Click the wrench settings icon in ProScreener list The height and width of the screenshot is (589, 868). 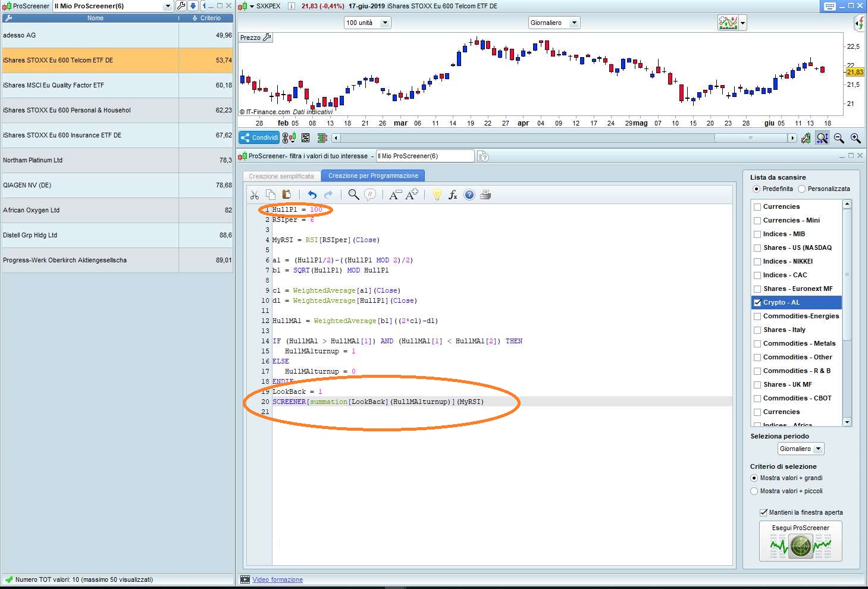tap(181, 6)
